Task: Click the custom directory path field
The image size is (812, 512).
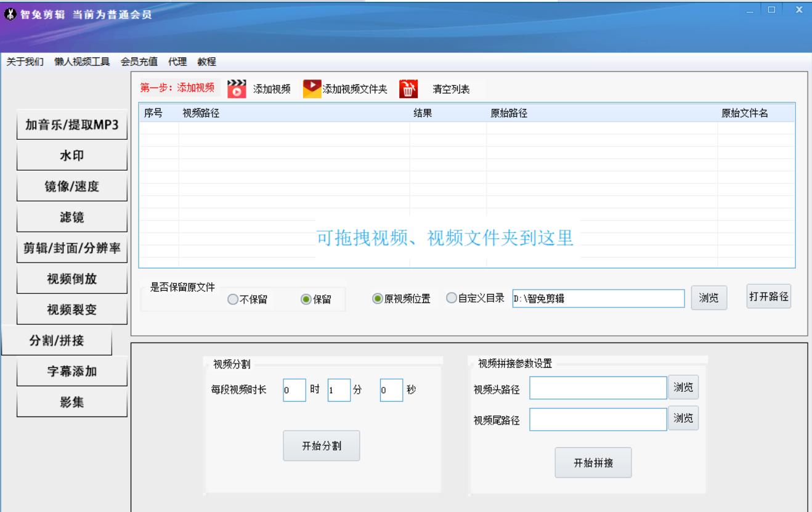Action: pyautogui.click(x=598, y=299)
